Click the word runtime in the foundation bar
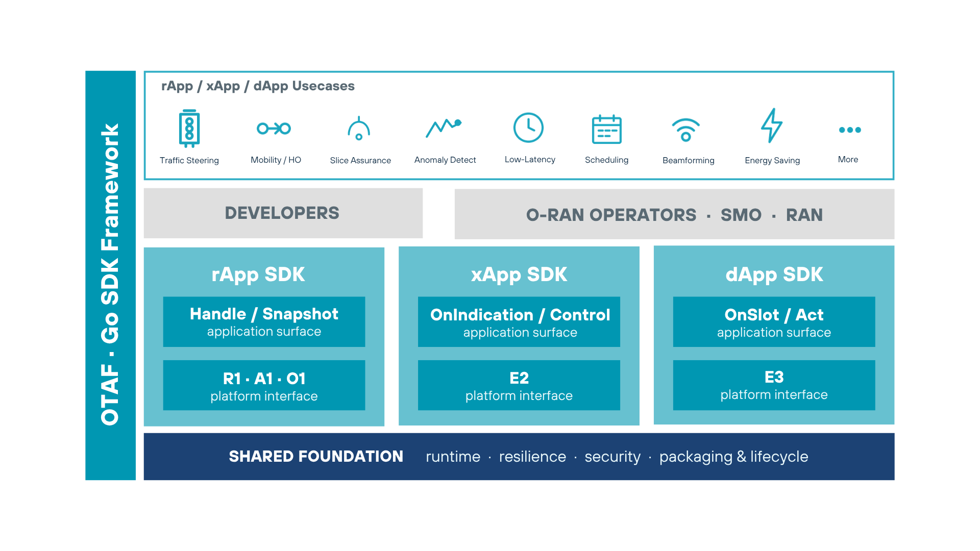 tap(453, 457)
